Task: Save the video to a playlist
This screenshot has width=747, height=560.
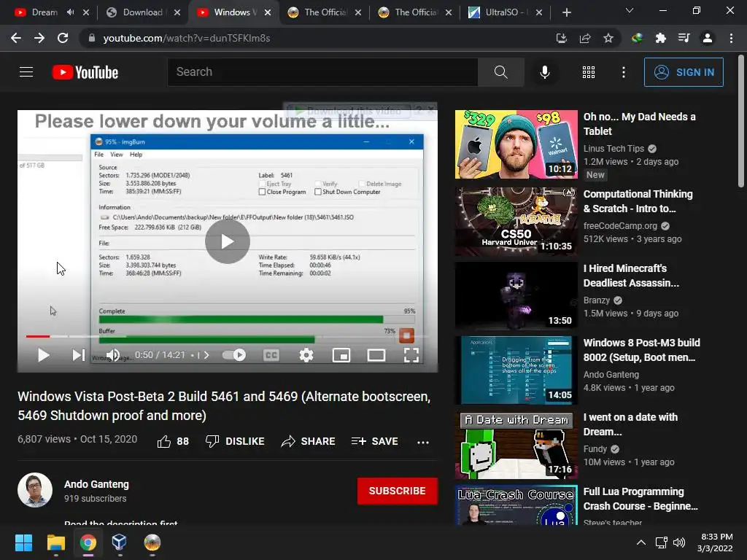Action: 374,441
